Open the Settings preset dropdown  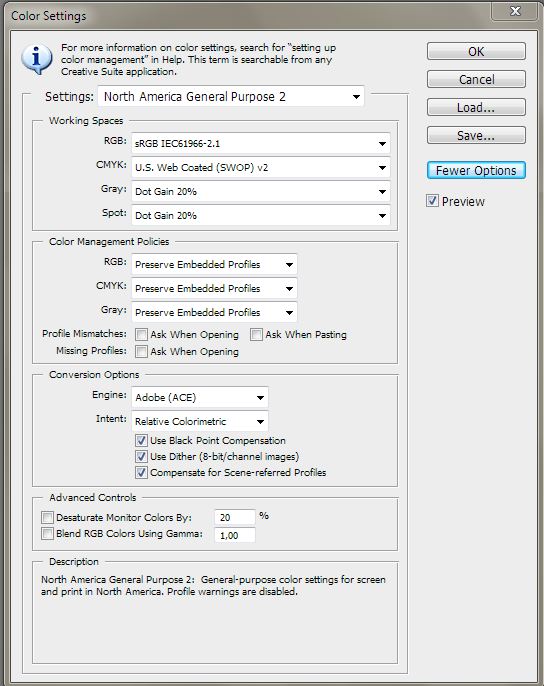(231, 96)
